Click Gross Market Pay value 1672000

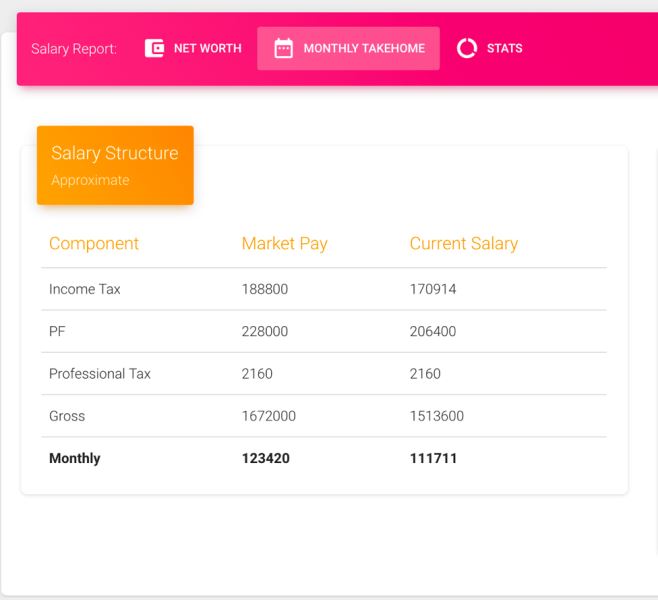[x=268, y=416]
